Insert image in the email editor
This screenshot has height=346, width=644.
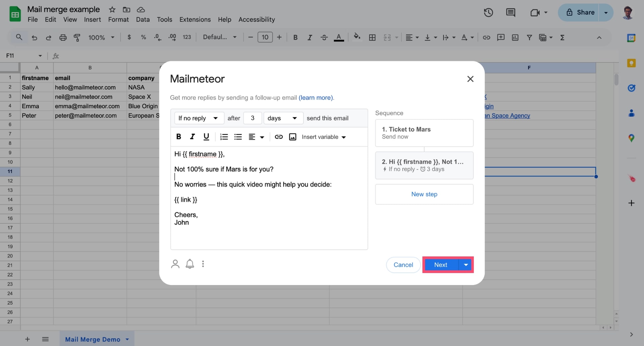tap(293, 137)
